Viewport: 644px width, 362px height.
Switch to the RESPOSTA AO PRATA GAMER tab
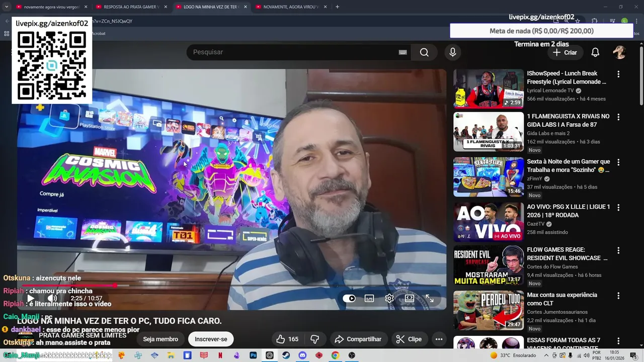tap(131, 7)
